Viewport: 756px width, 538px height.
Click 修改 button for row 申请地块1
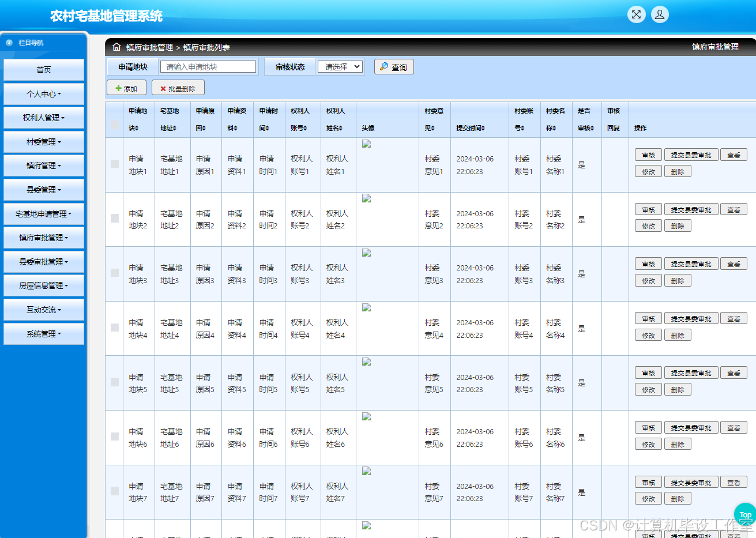point(649,171)
